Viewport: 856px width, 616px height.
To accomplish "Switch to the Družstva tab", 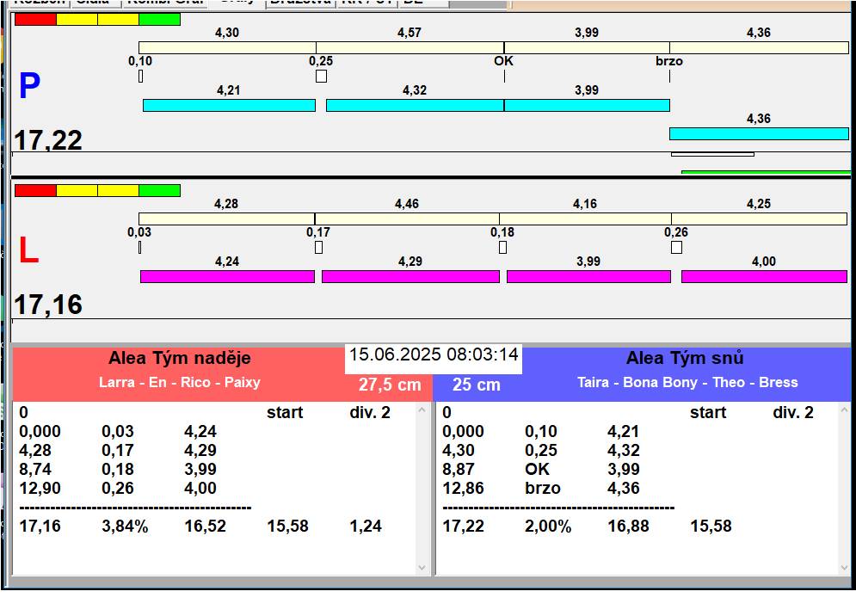I will pyautogui.click(x=299, y=3).
